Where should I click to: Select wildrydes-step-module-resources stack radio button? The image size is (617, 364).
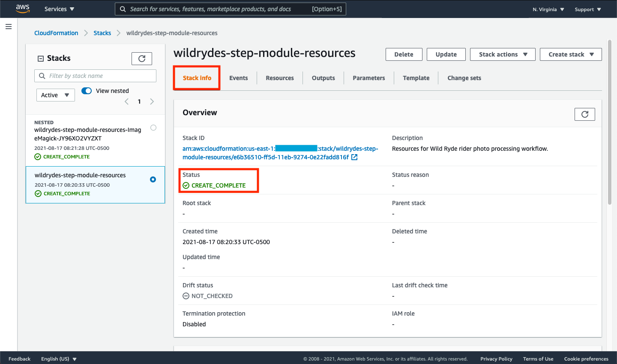(x=153, y=179)
